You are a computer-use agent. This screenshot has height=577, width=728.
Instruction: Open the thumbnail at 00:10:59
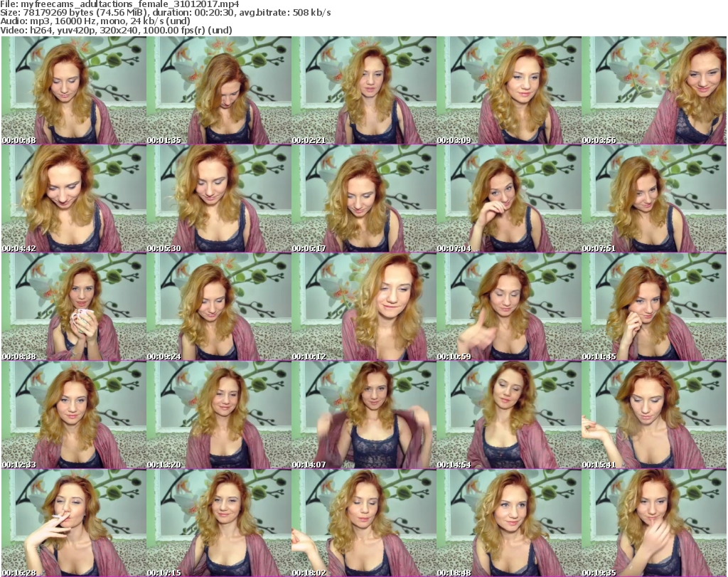[509, 307]
